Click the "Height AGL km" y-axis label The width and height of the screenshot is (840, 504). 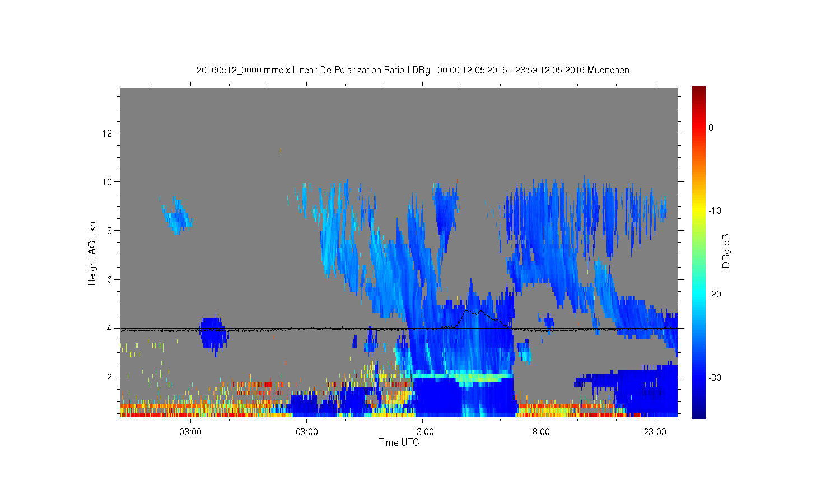point(92,252)
